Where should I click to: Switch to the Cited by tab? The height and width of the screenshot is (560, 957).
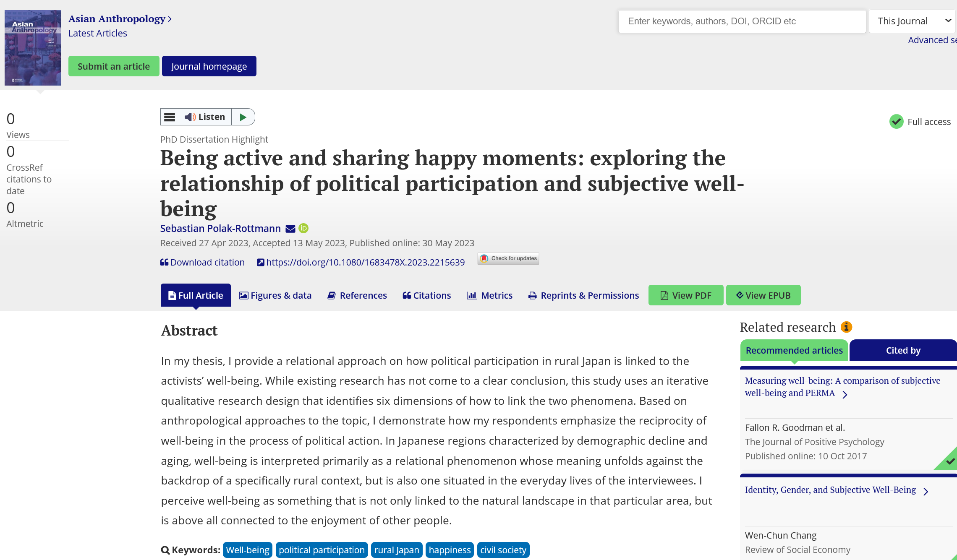click(x=903, y=350)
